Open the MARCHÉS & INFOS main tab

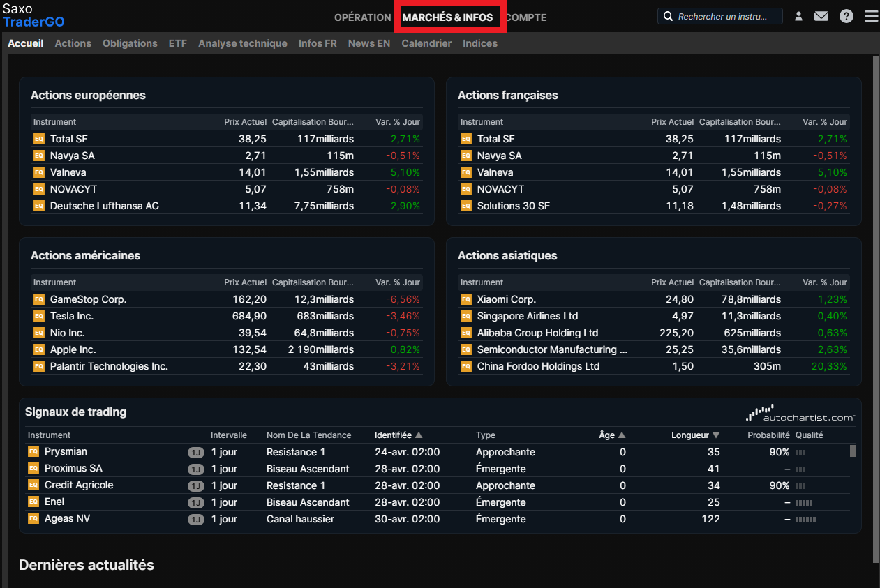447,17
